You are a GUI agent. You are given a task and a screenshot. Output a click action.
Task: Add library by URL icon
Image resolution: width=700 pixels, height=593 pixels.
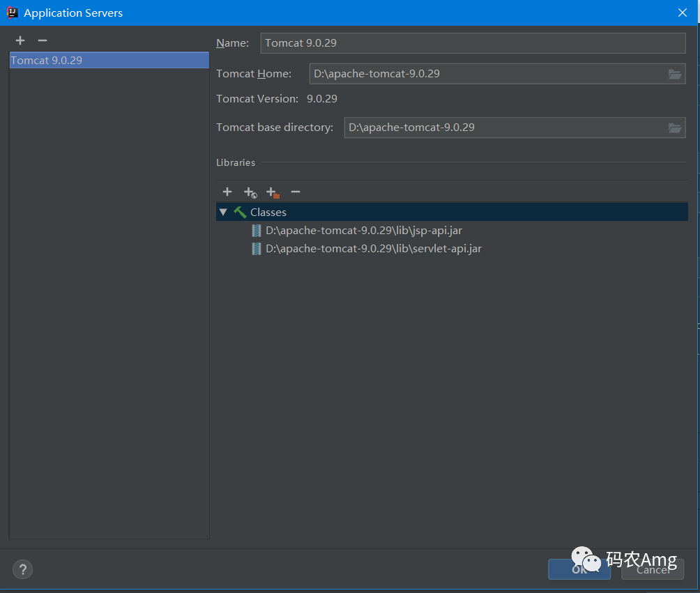(250, 192)
